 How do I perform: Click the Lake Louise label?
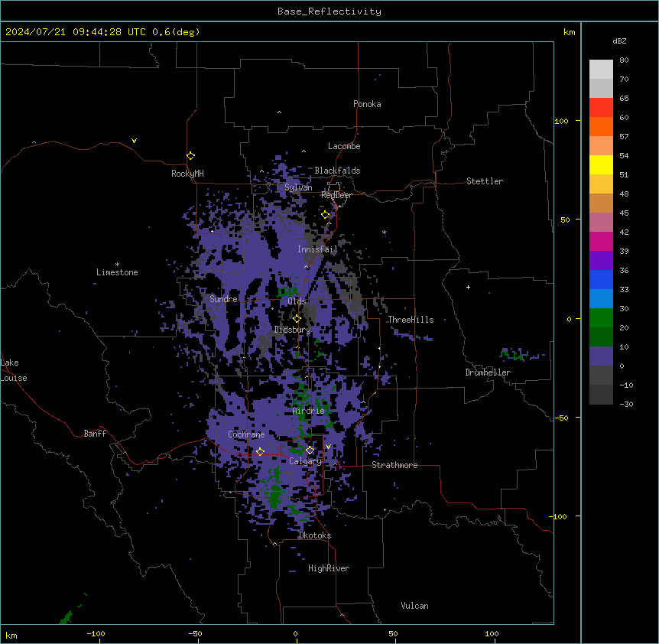pyautogui.click(x=14, y=370)
